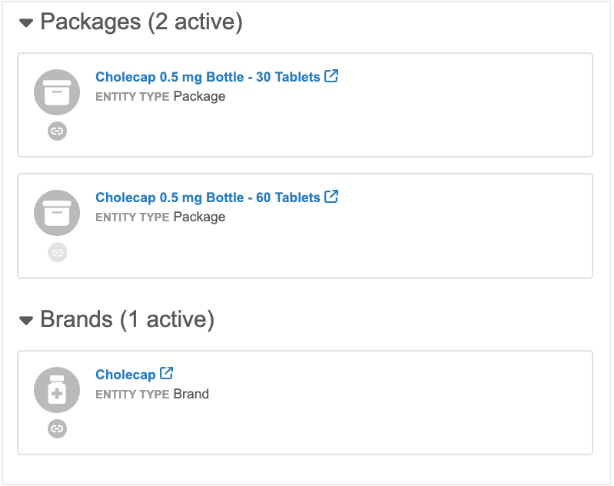Viewport: 614px width, 486px height.
Task: Open 60 Tablets package via external link icon
Action: [x=332, y=197]
